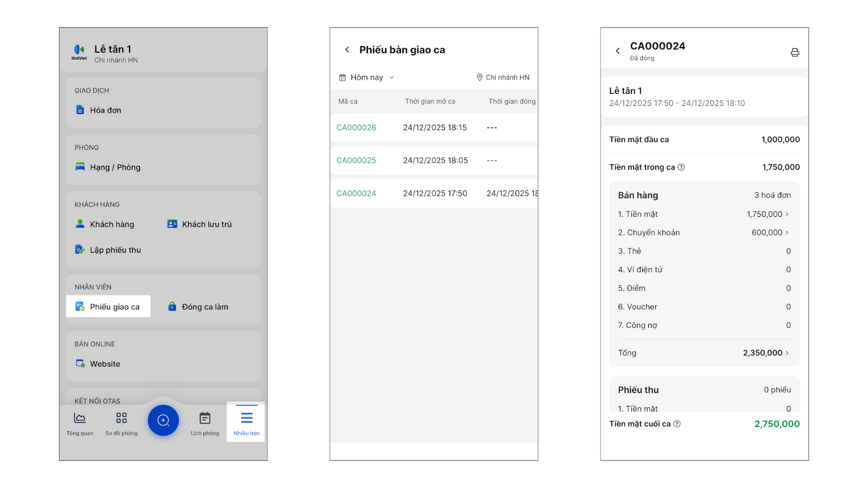Open the Hôm nay date dropdown
The height and width of the screenshot is (488, 868).
coord(367,78)
